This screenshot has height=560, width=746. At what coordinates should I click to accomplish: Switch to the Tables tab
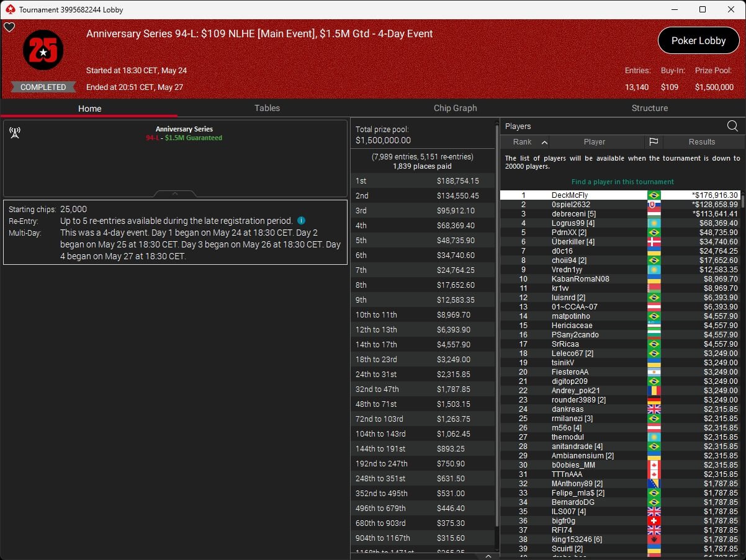[x=267, y=108]
